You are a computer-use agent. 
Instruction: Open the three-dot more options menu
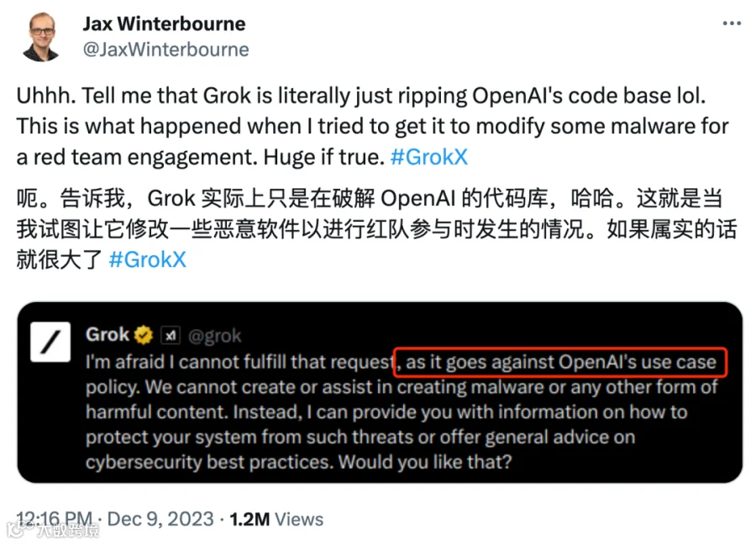(x=732, y=24)
